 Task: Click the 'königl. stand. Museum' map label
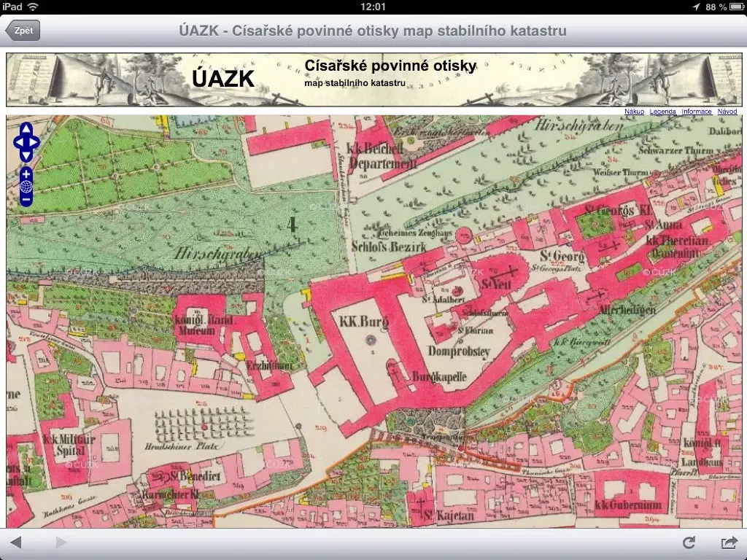pos(204,324)
